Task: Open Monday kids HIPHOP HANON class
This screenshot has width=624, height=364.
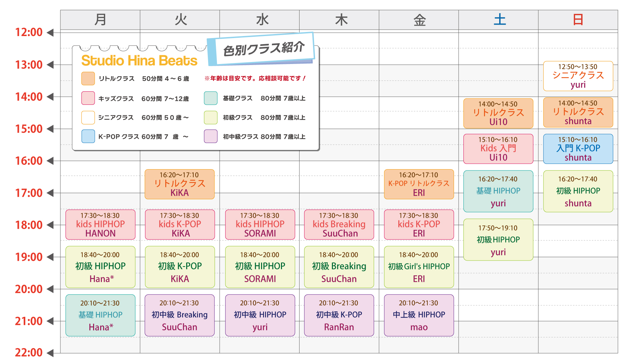Action: pos(100,224)
